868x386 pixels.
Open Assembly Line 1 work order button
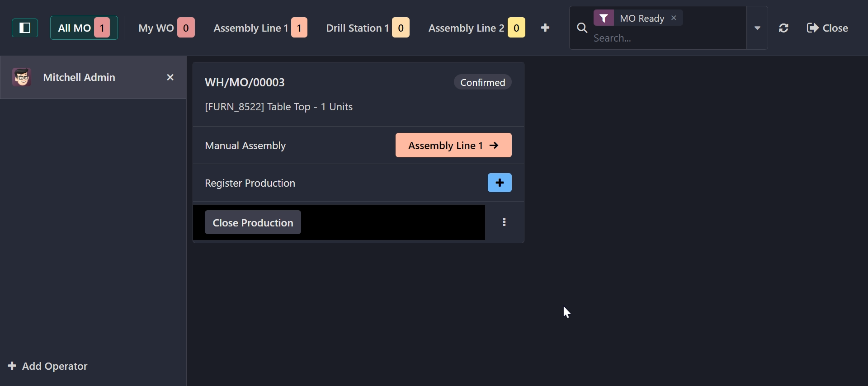453,146
